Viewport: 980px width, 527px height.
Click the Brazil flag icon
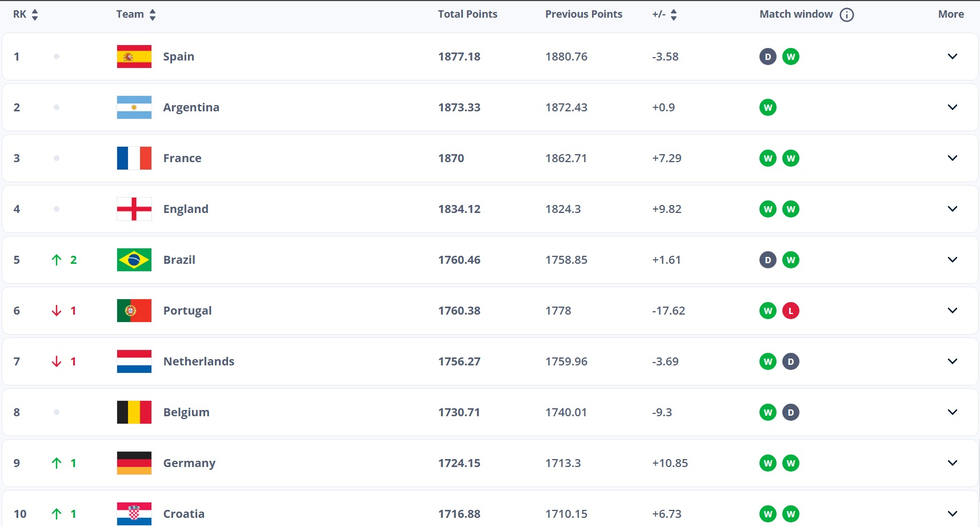point(134,260)
